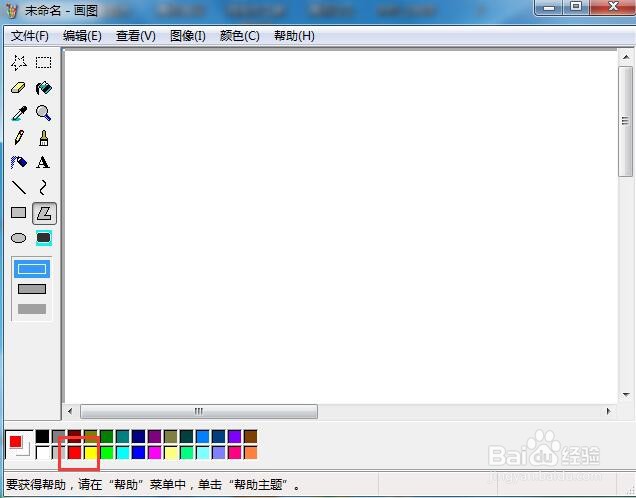Minimize the Paint window

549,7
